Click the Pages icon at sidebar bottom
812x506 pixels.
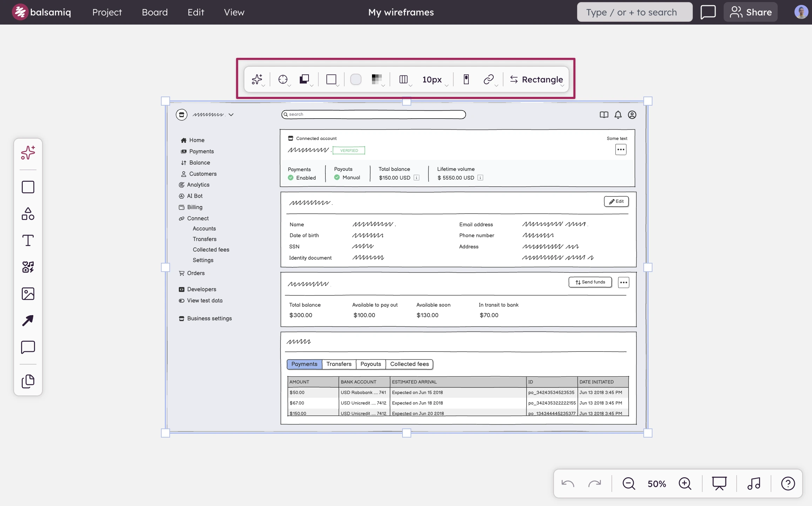pyautogui.click(x=28, y=381)
